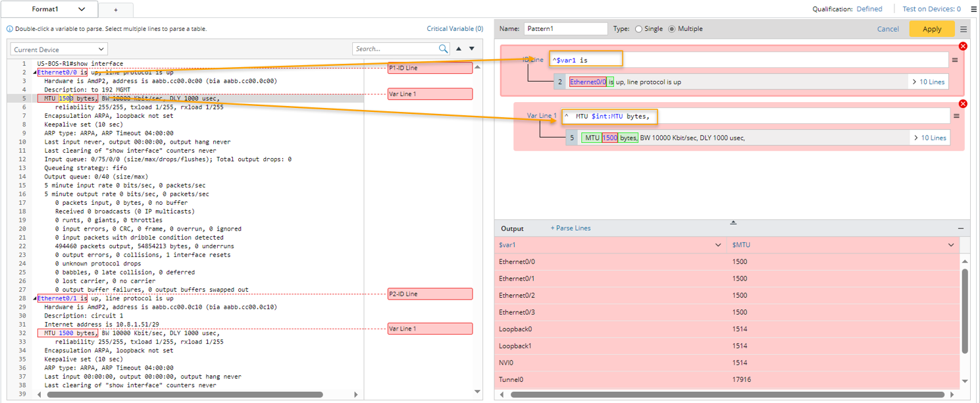This screenshot has width=980, height=403.
Task: Open the parser hamburger menu beside Apply
Action: point(964,29)
